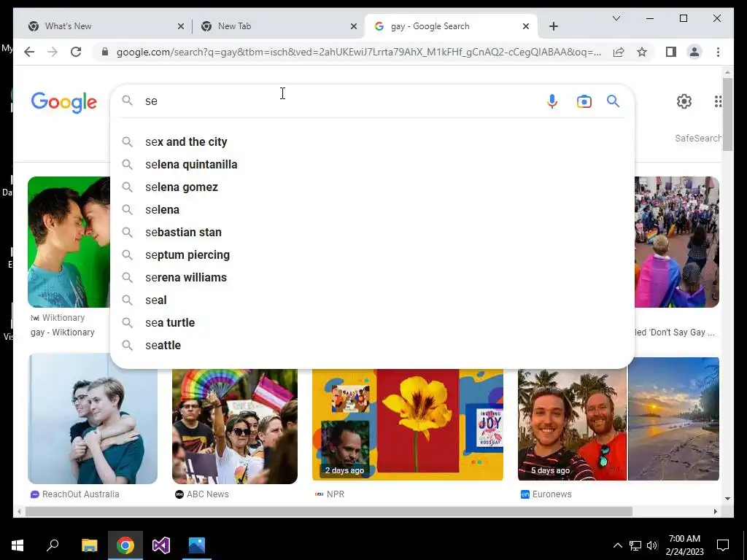Click the horizontal scrollbar thumb
The image size is (747, 560).
pos(329,511)
